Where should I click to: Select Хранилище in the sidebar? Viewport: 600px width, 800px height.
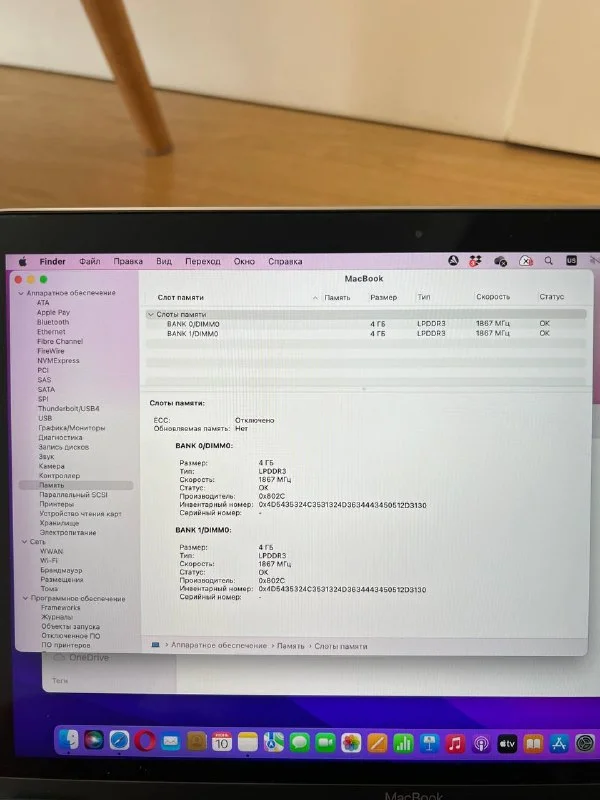[x=59, y=523]
